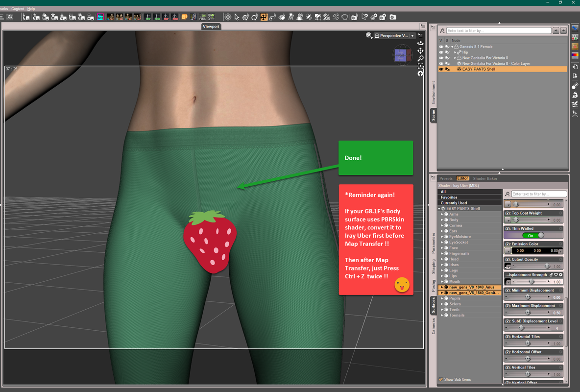
Task: Click the Emission Color swatch
Action: [x=536, y=250]
